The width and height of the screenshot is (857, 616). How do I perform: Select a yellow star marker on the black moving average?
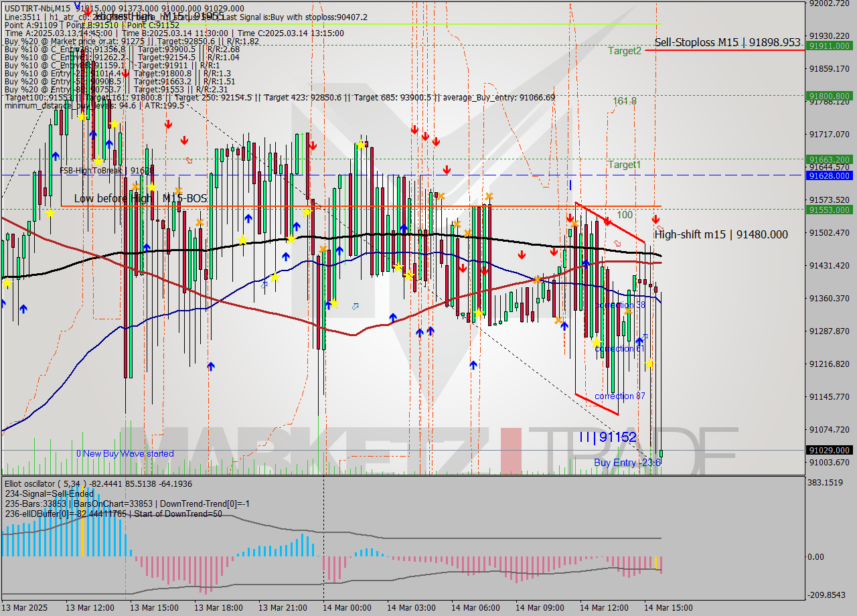[289, 238]
